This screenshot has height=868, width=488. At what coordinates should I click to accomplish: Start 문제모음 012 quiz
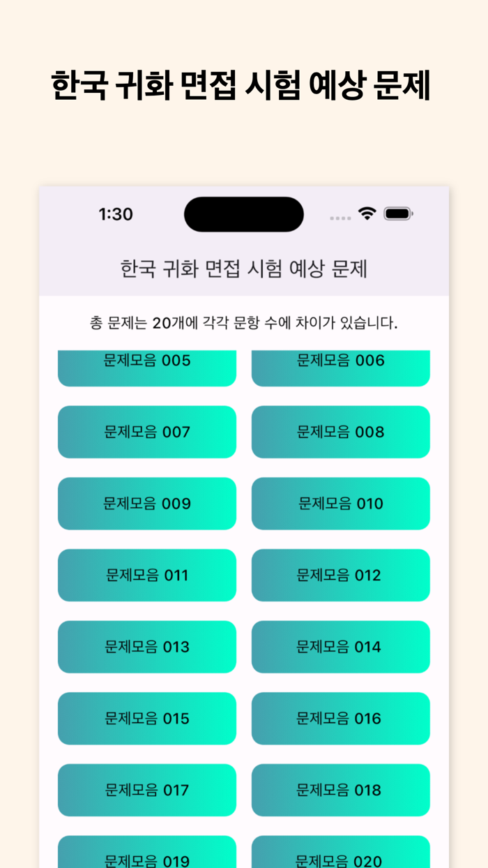340,575
